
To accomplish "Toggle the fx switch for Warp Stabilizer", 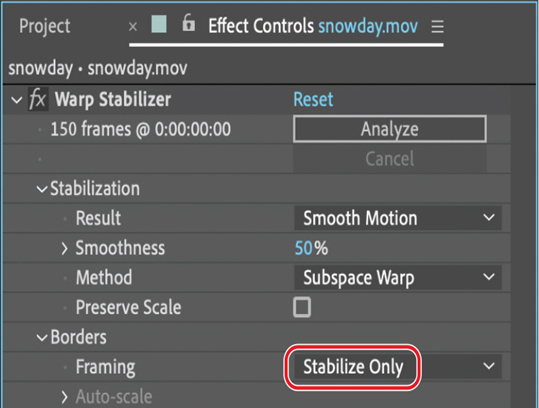I will [38, 99].
